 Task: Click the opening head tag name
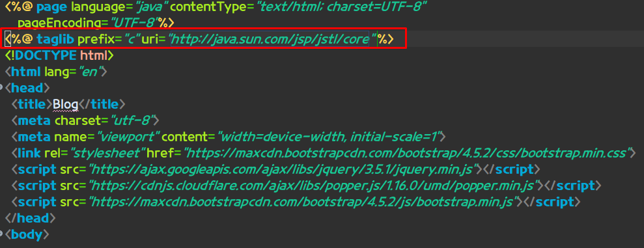pos(27,88)
